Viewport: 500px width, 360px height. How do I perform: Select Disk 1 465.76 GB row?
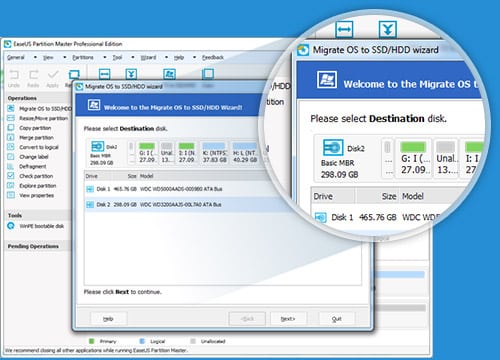(187, 189)
